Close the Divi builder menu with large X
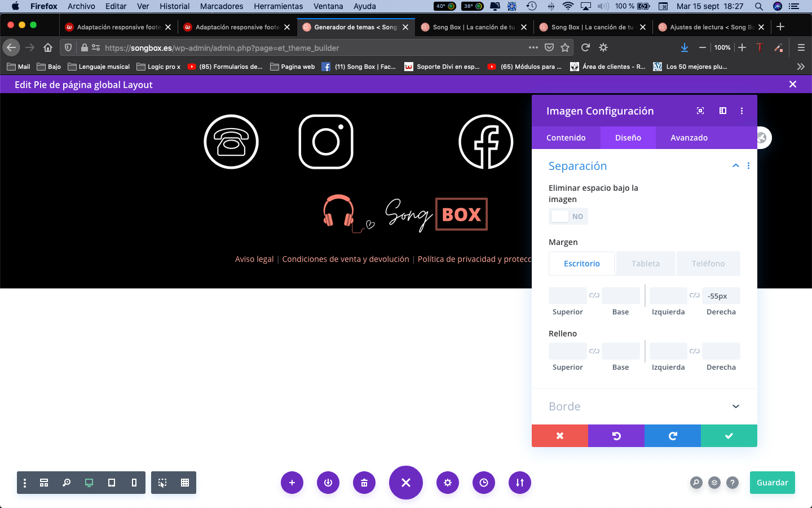 [x=406, y=483]
